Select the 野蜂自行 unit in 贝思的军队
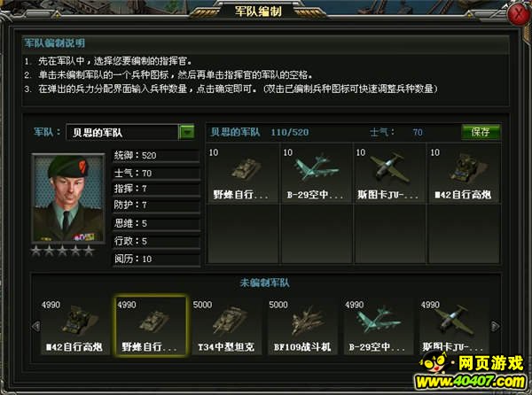532x395 pixels. point(243,174)
